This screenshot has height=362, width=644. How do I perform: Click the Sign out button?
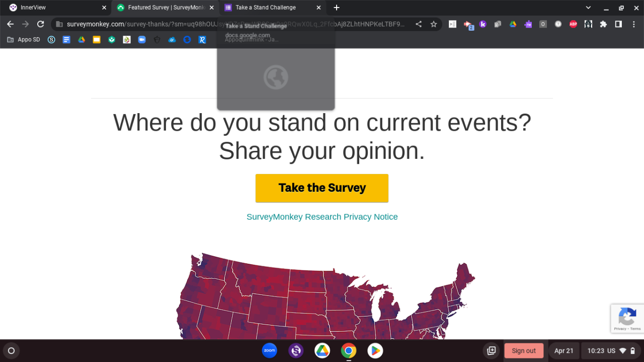coord(524,350)
